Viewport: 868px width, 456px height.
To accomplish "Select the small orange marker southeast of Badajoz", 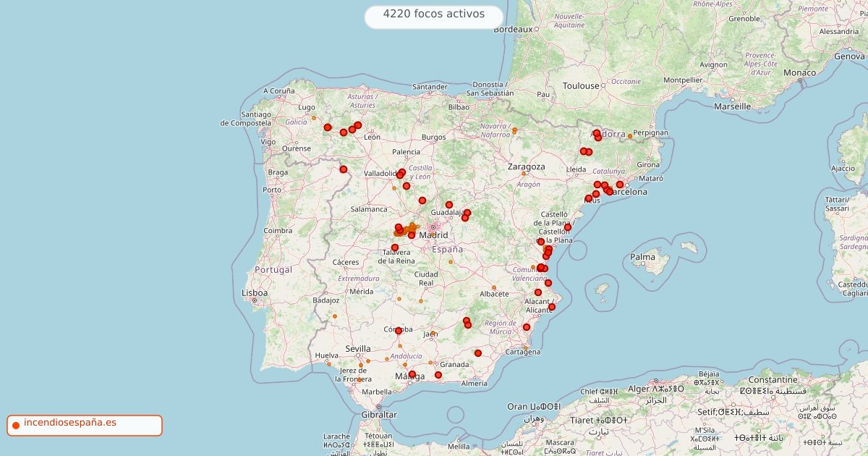I will tap(335, 316).
